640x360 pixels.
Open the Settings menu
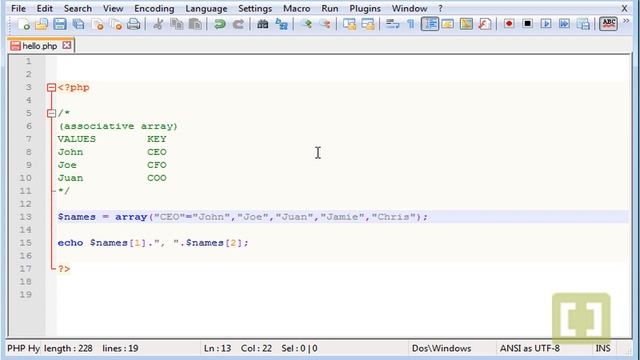tap(255, 8)
